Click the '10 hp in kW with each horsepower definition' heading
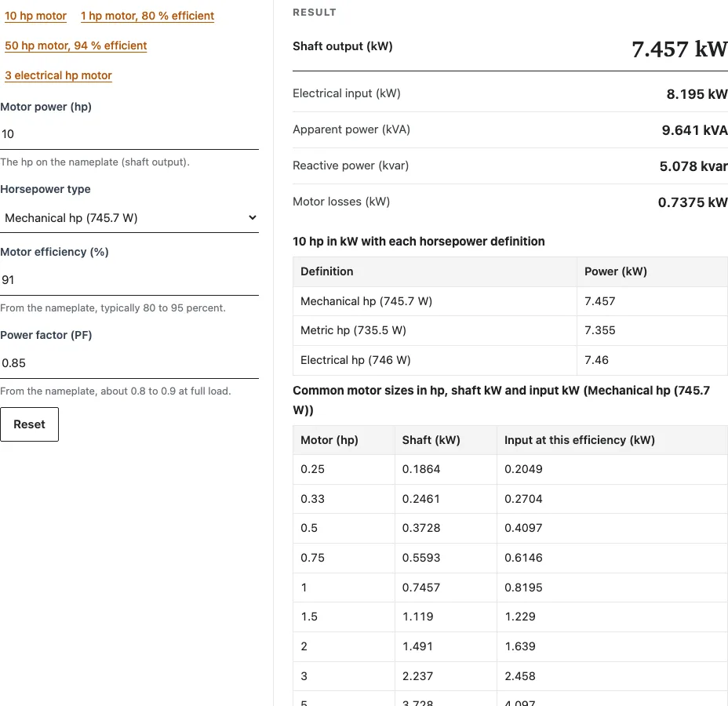 (419, 242)
